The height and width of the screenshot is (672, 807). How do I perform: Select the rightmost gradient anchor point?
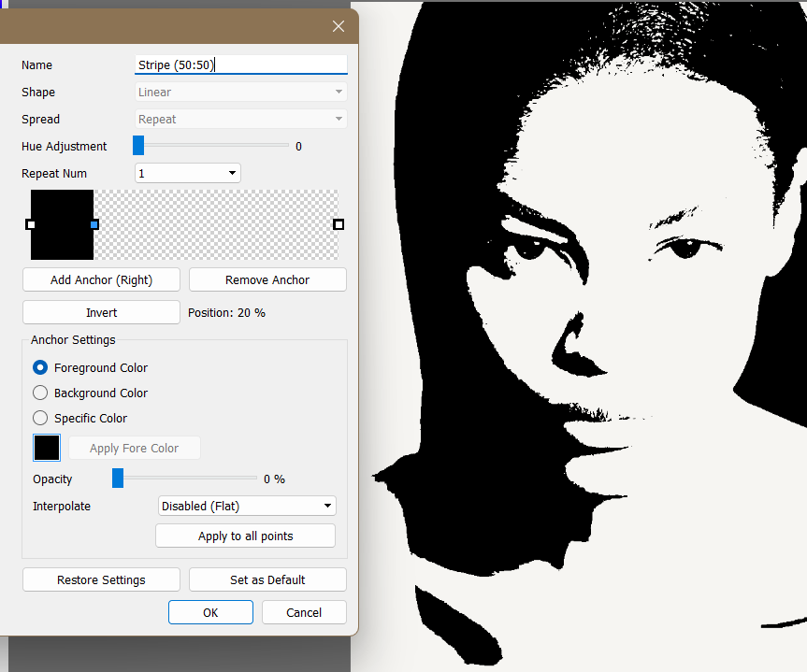coord(339,224)
